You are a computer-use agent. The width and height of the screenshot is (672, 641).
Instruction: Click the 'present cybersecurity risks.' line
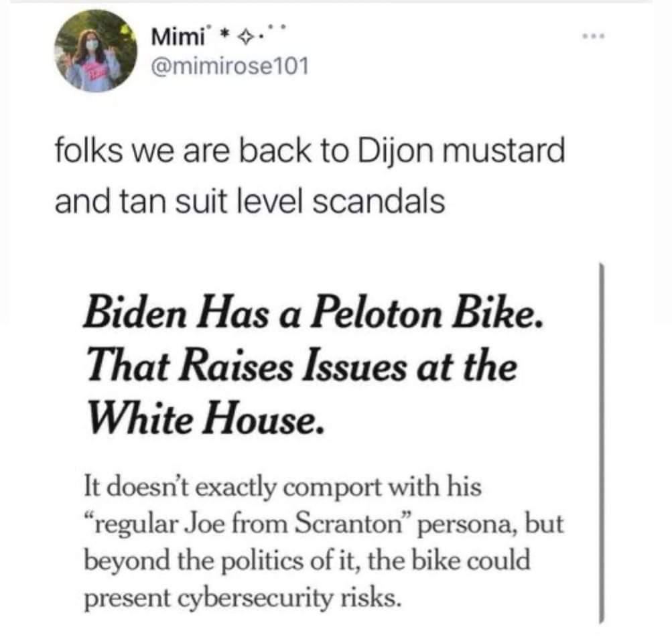[243, 595]
